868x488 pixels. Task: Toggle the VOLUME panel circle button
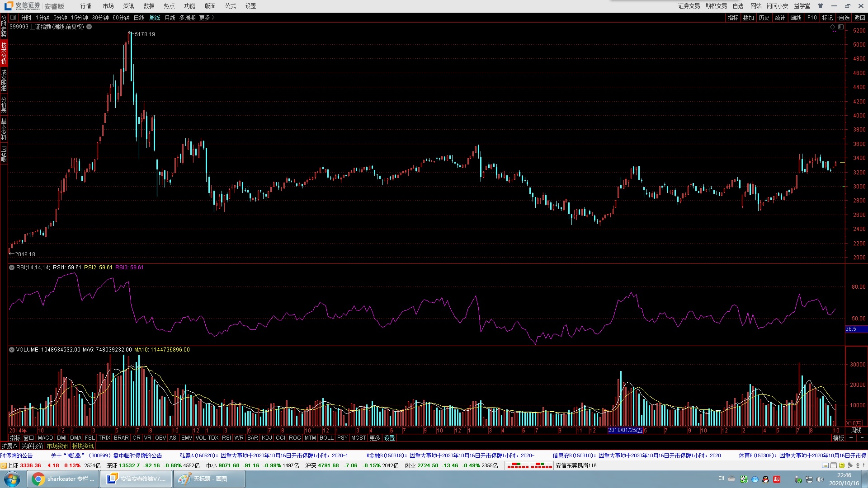point(12,350)
